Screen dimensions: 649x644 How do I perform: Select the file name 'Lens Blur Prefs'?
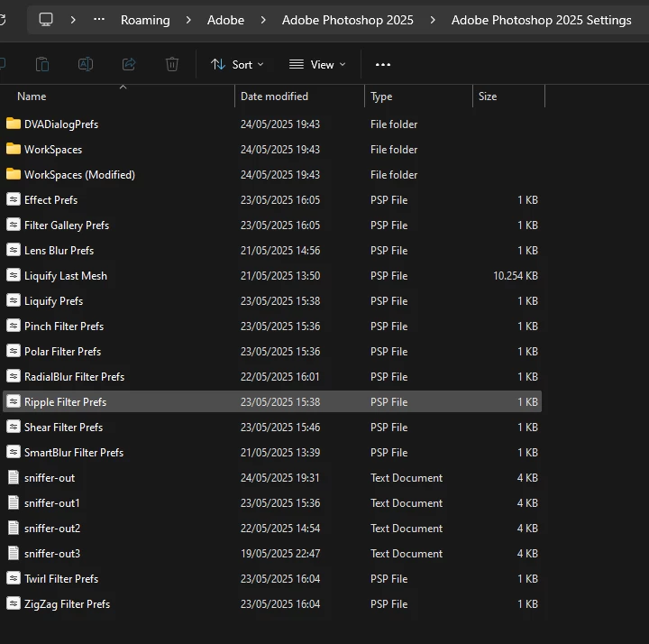(59, 251)
